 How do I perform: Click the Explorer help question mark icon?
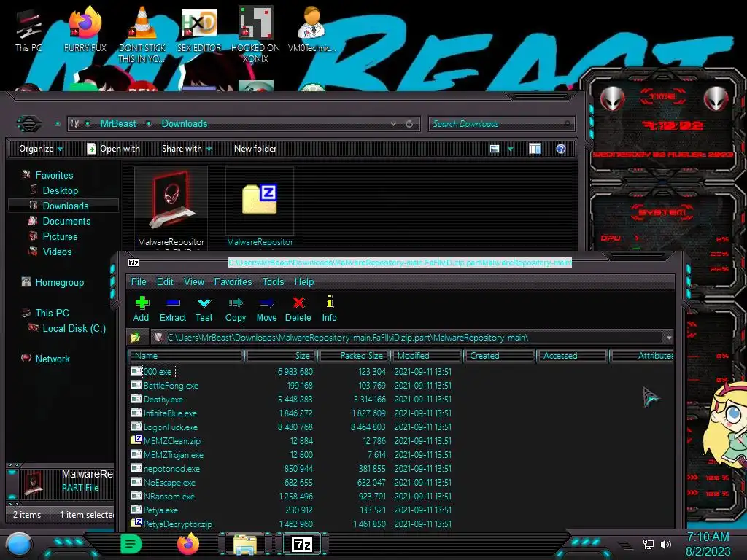coord(561,149)
